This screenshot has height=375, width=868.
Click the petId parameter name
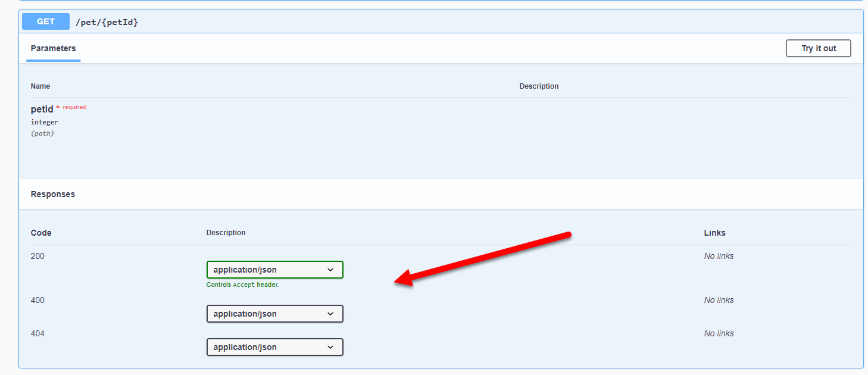point(42,109)
